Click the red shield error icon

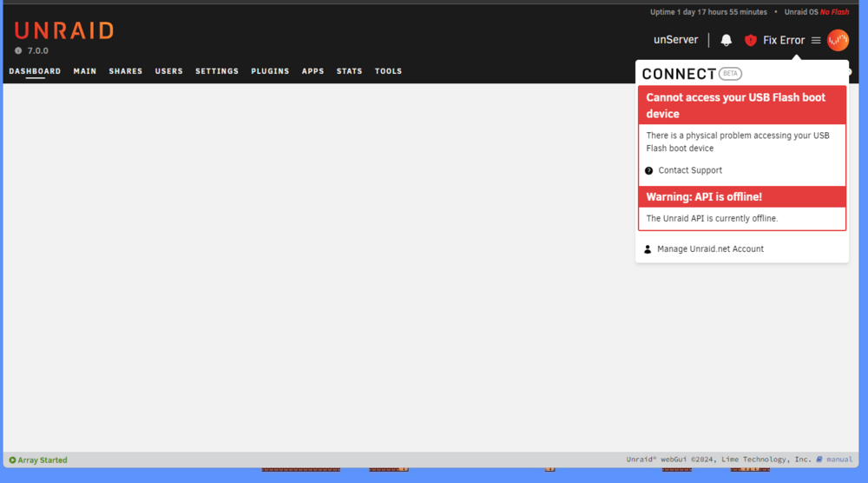[x=750, y=40]
